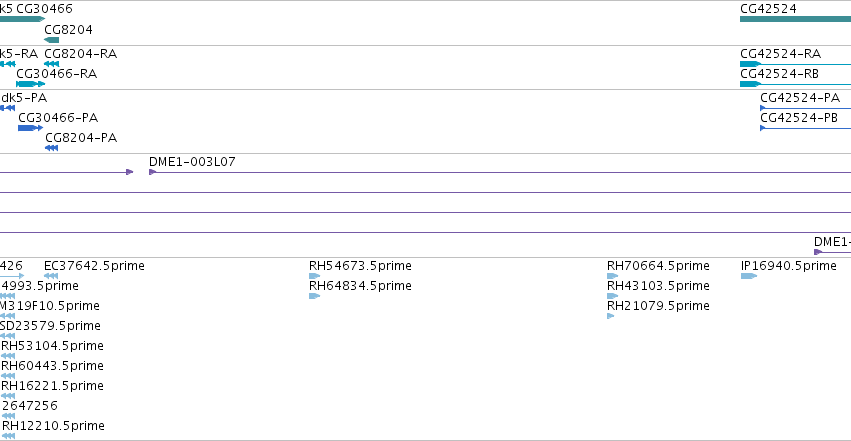Select the RH64834.5prime EST glyph
This screenshot has height=441, width=851.
[x=314, y=296]
